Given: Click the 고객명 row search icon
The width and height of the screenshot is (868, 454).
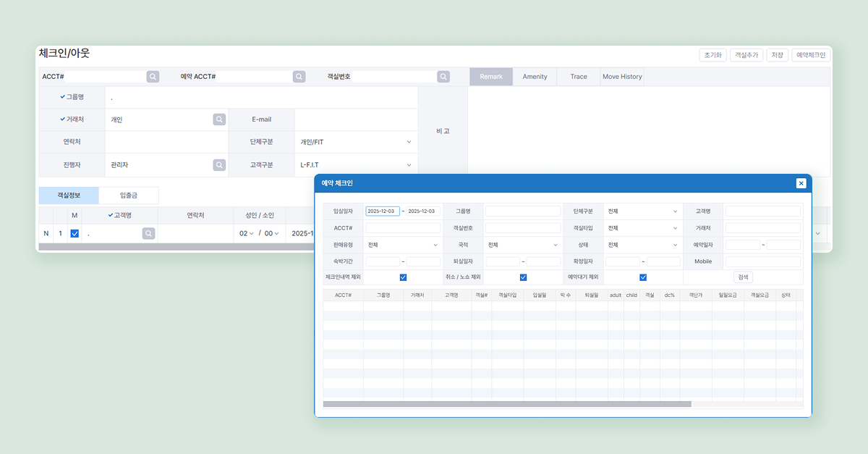Looking at the screenshot, I should click(x=148, y=233).
